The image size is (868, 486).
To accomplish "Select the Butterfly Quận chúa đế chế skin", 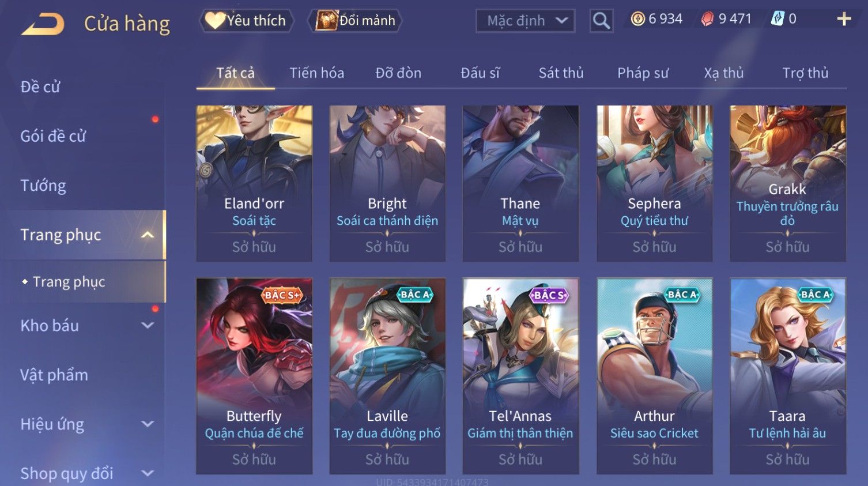I will (x=254, y=376).
